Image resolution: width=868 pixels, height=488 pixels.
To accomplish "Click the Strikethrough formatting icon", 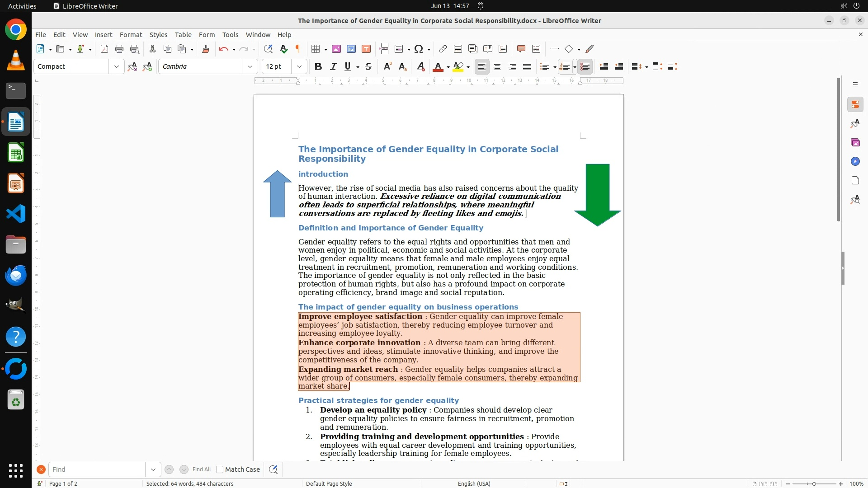I will pos(368,66).
